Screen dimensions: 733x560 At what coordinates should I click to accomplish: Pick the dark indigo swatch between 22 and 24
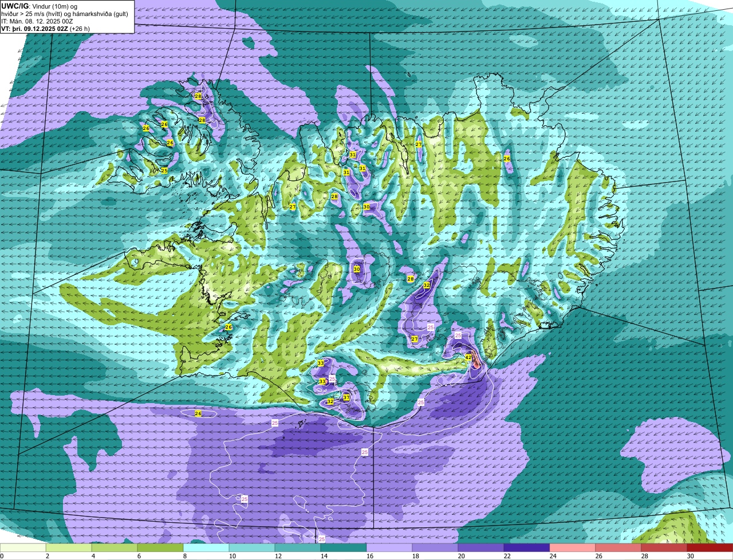tap(527, 547)
